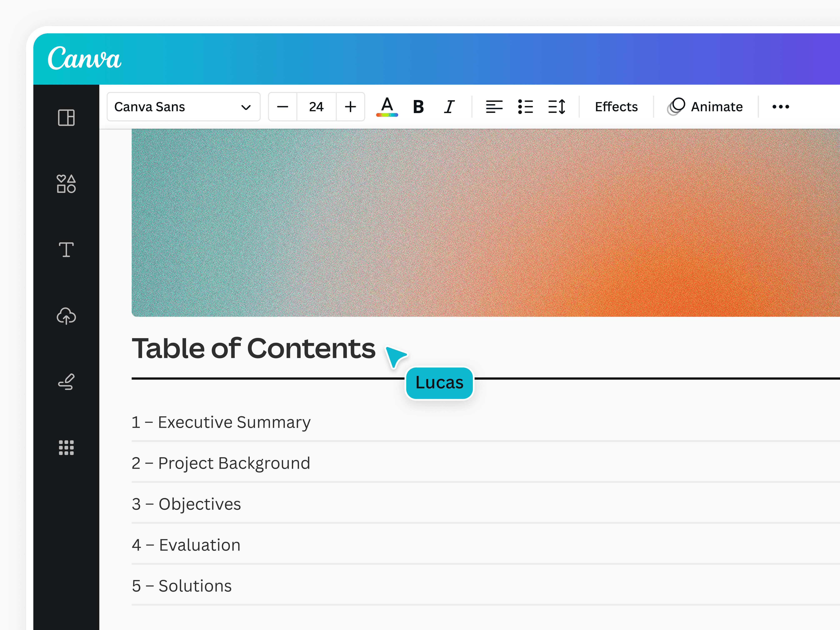Open the Templates panel in sidebar
The height and width of the screenshot is (630, 840).
(x=66, y=118)
